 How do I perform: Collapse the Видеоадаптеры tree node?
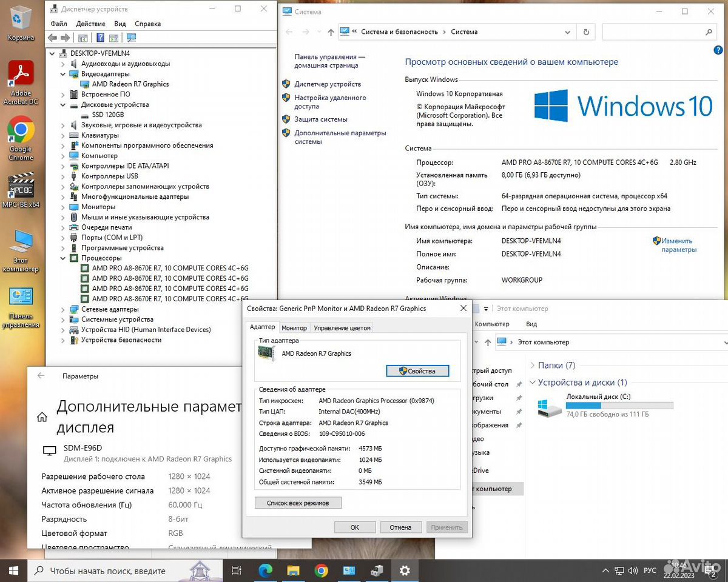(x=63, y=74)
